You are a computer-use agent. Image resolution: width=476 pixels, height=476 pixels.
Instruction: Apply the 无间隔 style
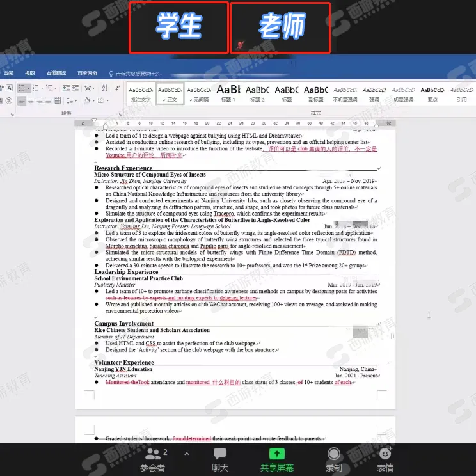[x=199, y=94]
